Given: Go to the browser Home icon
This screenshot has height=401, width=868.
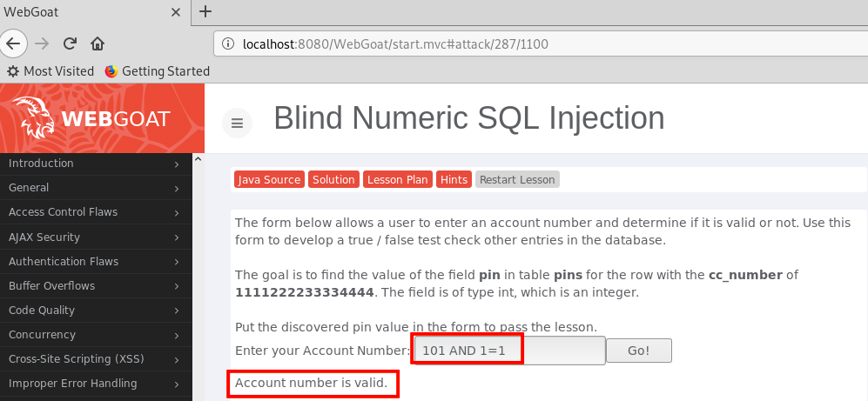Looking at the screenshot, I should (x=98, y=43).
